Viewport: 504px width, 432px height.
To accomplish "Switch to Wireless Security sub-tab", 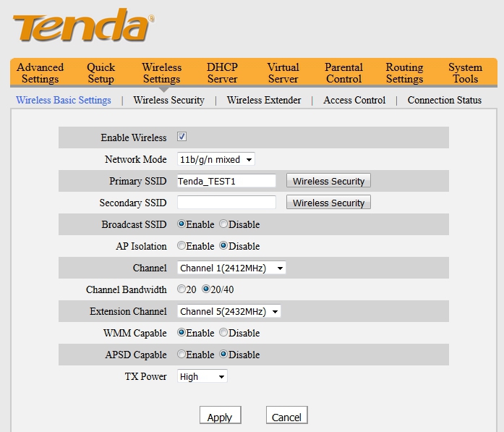I will coord(169,100).
